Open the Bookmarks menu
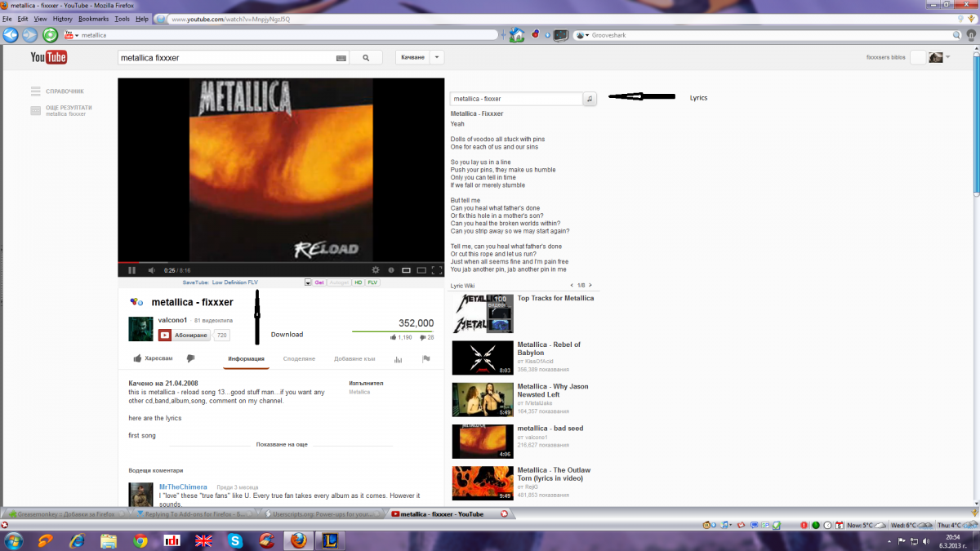The width and height of the screenshot is (980, 551). pos(93,18)
